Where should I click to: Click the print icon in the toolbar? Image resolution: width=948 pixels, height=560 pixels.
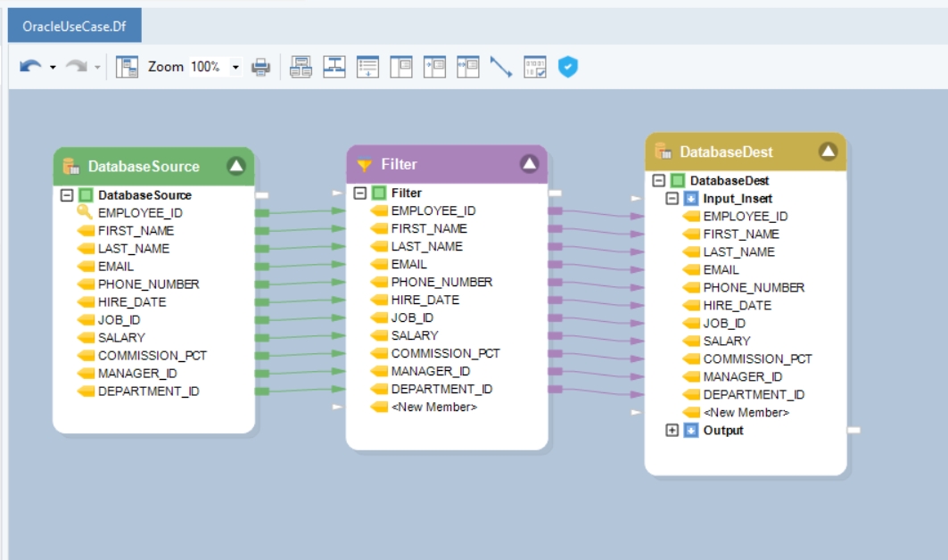[260, 67]
